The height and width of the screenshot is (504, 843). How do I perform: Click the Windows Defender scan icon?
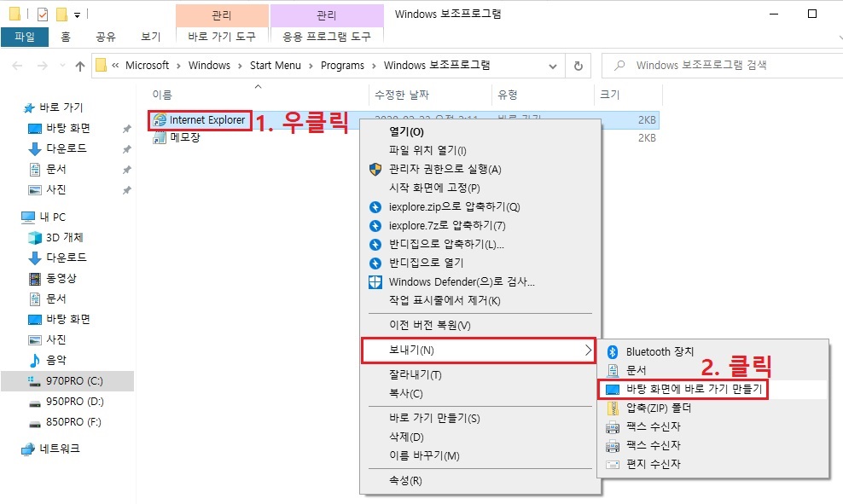(375, 282)
